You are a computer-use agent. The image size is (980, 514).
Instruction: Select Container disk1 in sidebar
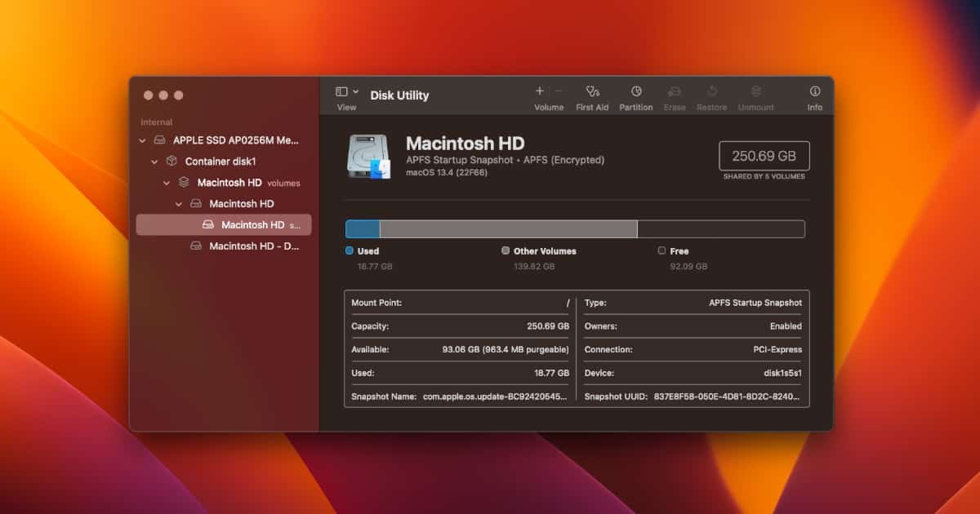tap(220, 162)
